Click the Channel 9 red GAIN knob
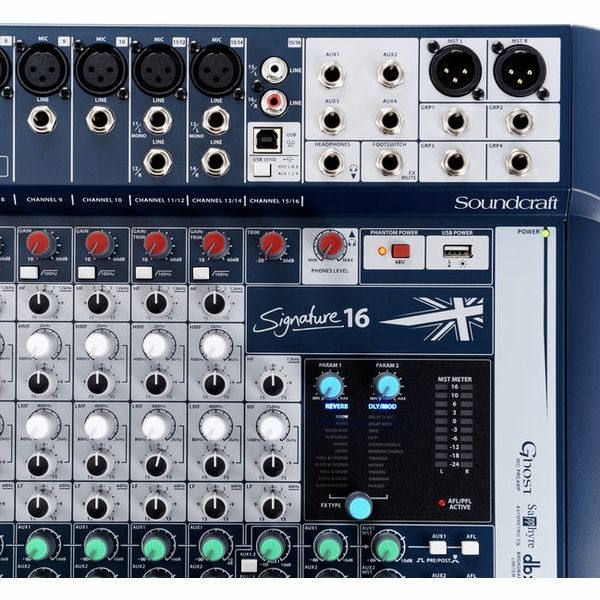Viewport: 600px width, 600px height. [38, 243]
